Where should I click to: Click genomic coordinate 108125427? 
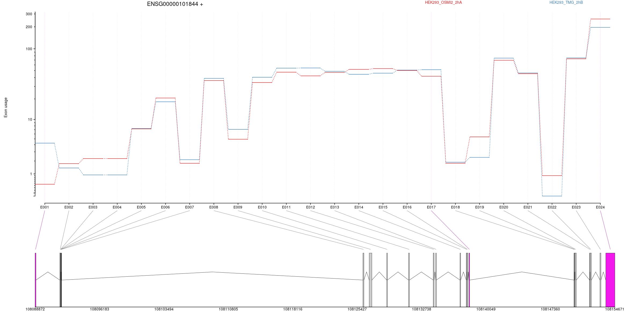pyautogui.click(x=357, y=309)
